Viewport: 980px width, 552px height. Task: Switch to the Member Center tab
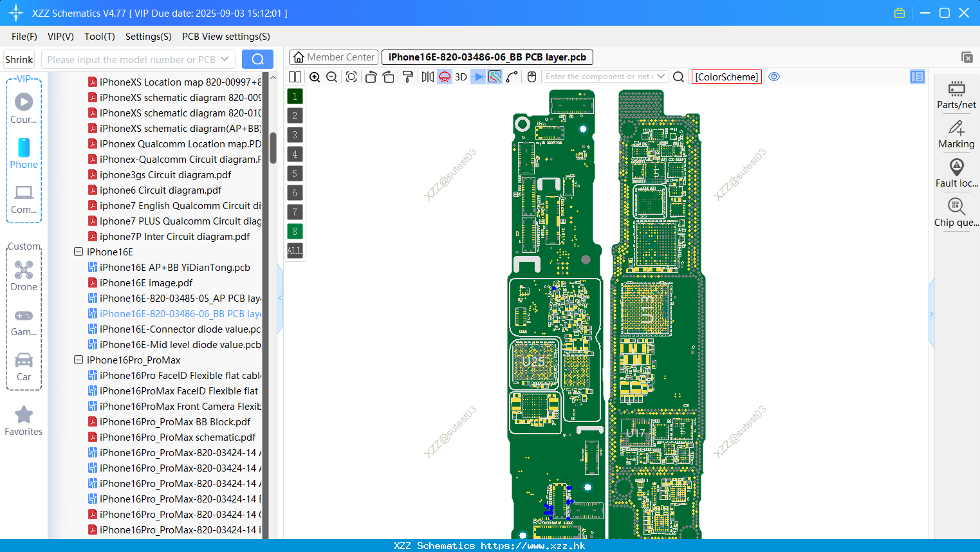[x=333, y=57]
